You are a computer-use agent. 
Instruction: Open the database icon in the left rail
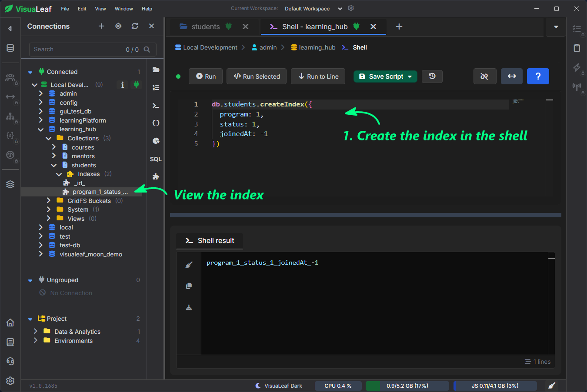10,48
